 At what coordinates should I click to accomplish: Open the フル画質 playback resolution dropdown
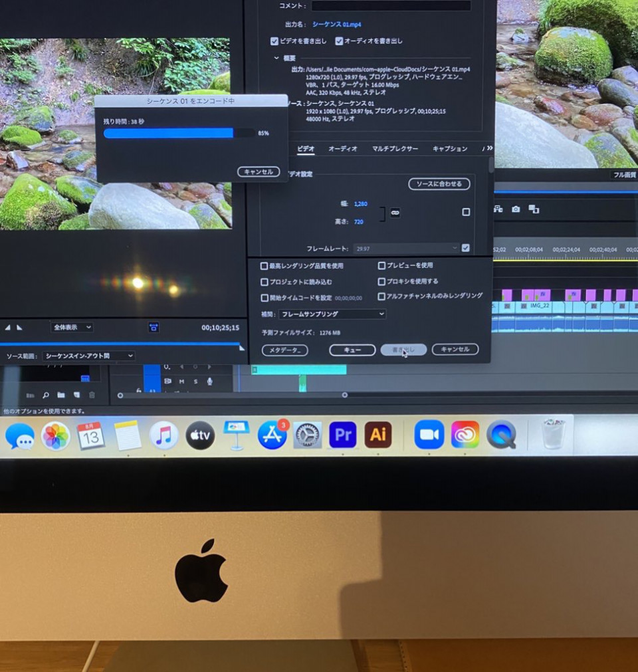624,175
